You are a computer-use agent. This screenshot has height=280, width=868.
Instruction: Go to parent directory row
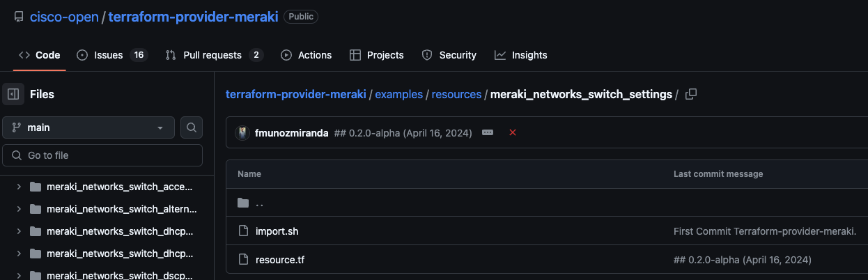coord(547,203)
